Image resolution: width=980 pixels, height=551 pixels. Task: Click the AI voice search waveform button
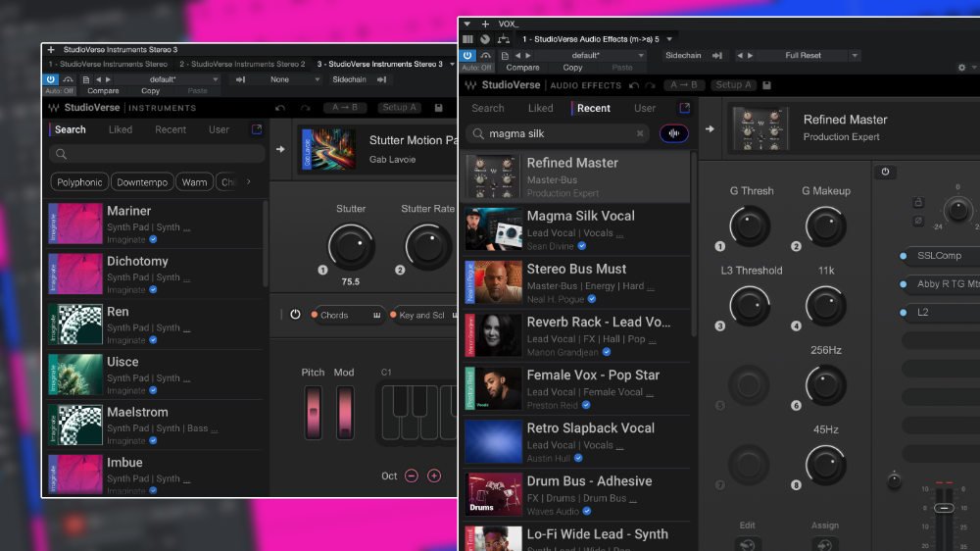(x=674, y=133)
